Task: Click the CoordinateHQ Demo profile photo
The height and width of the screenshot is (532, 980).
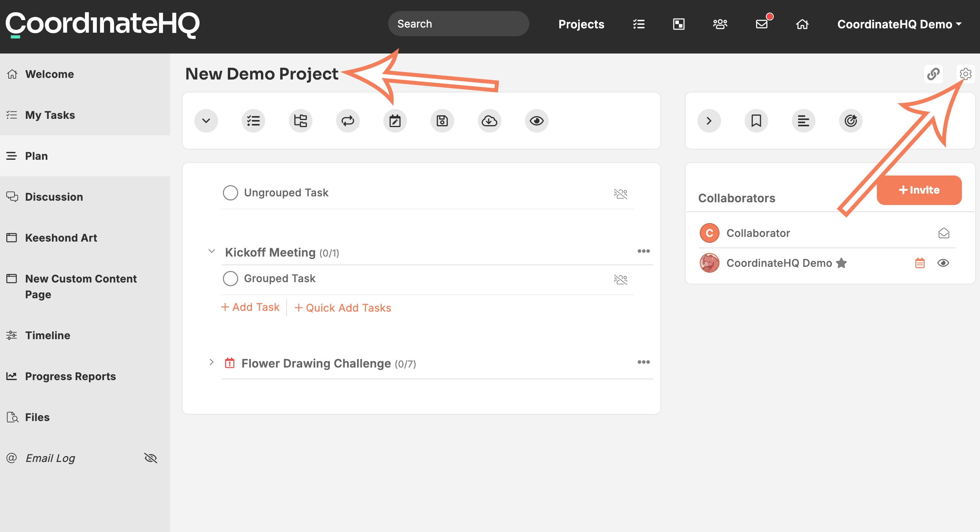Action: [x=710, y=263]
